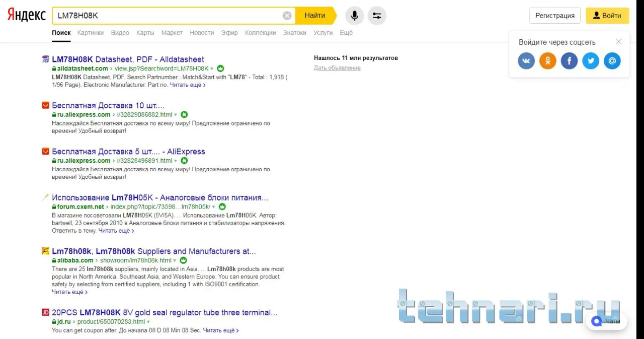Expand the alldatasheet URL dropdown arrow
644x339 pixels.
tap(212, 69)
